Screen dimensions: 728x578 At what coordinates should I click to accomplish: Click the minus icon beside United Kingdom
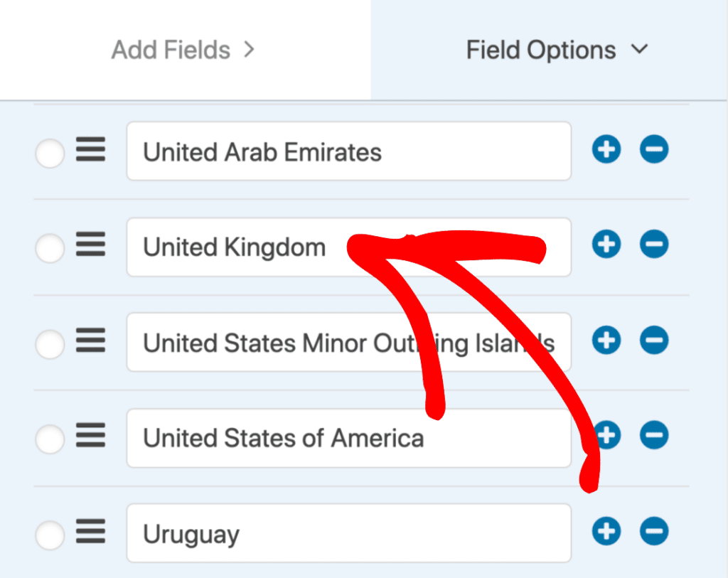[654, 245]
